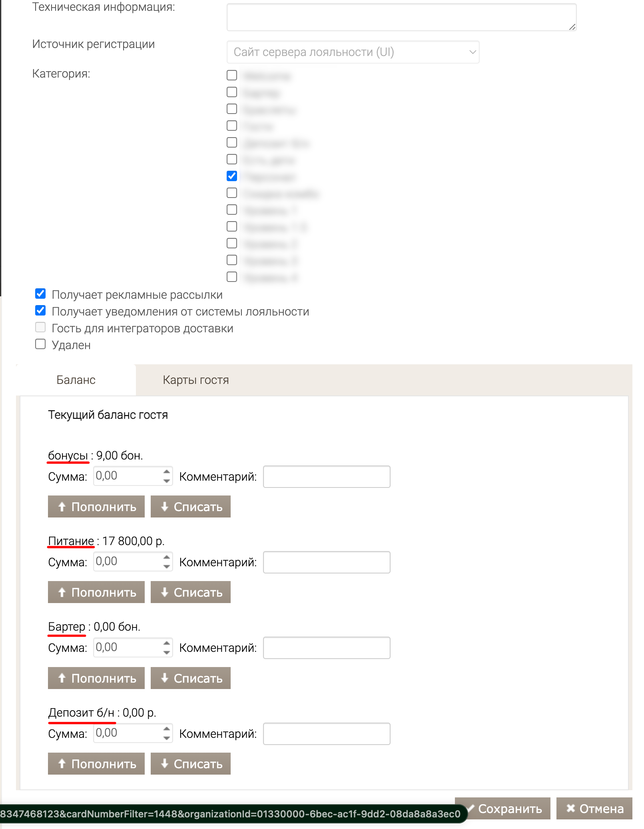Switch to the Карты гостя tab
Viewport: 644px width, 829px height.
pos(196,380)
